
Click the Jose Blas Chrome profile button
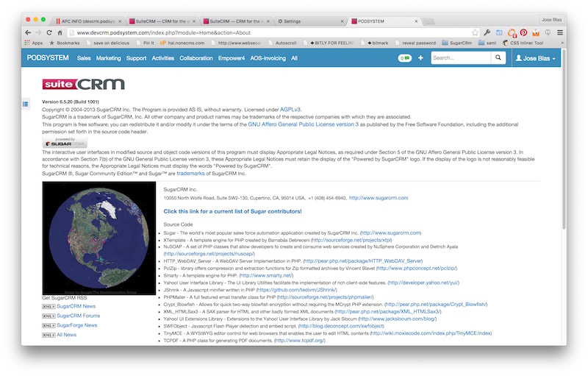[x=552, y=20]
